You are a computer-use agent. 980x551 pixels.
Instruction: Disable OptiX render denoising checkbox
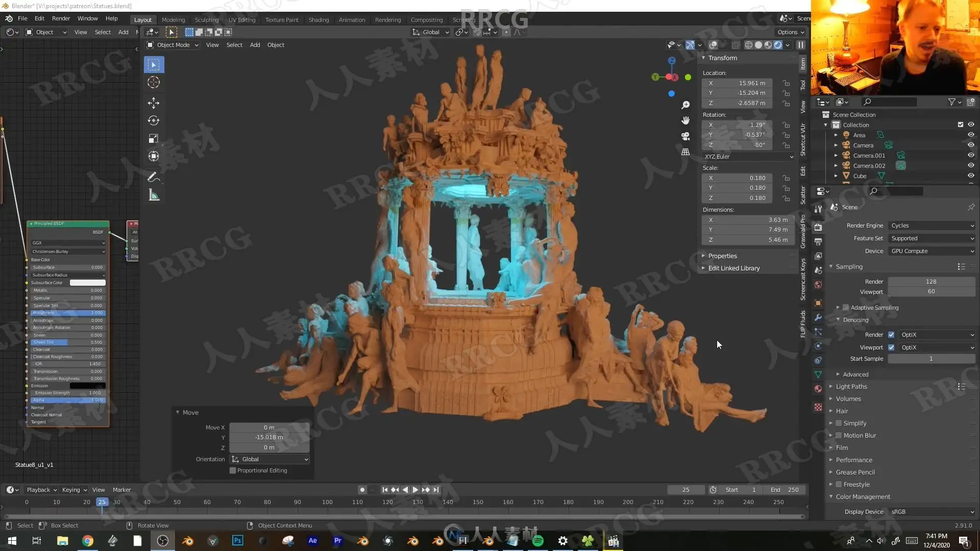(891, 335)
